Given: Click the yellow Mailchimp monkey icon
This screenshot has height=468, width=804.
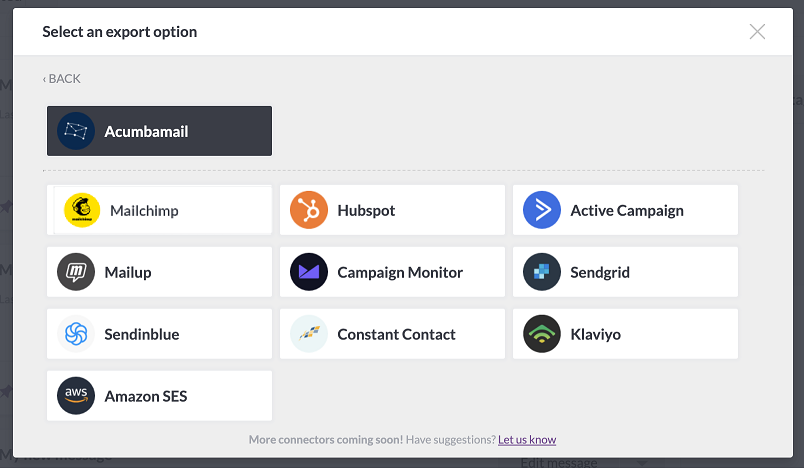Looking at the screenshot, I should pos(82,210).
